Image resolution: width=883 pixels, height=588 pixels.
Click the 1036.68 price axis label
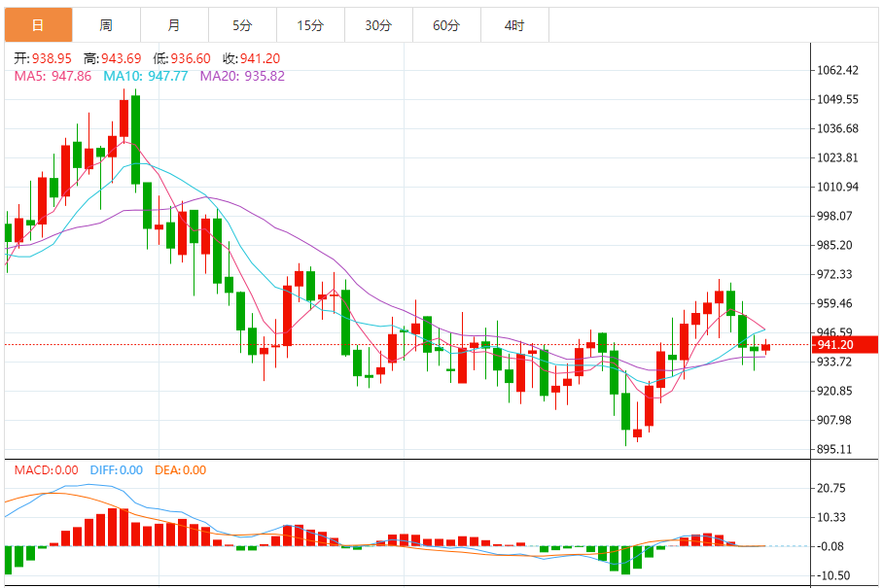838,129
